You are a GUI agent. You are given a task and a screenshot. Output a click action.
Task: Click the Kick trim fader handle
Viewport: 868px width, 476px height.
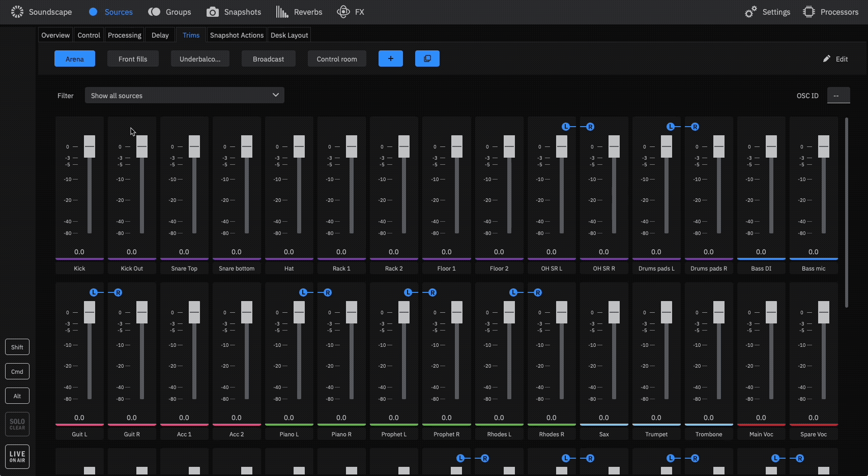pyautogui.click(x=90, y=146)
